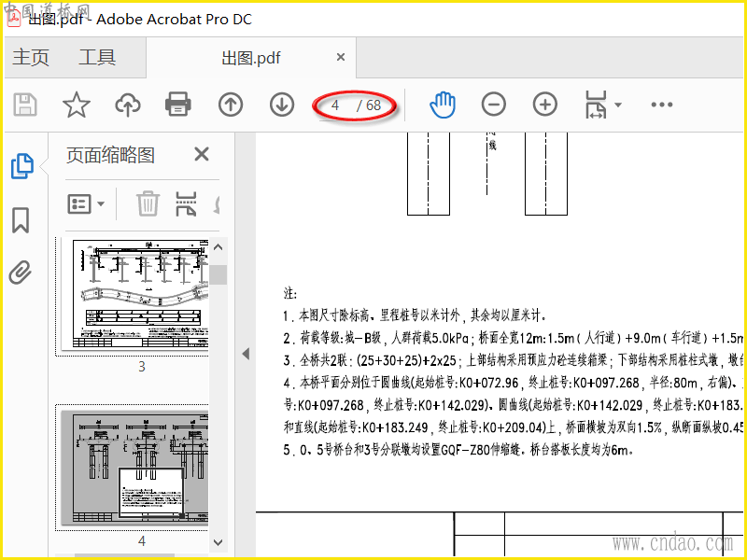The image size is (747, 560).
Task: Click the note line starting with 2. 荷载等级
Action: 513,338
